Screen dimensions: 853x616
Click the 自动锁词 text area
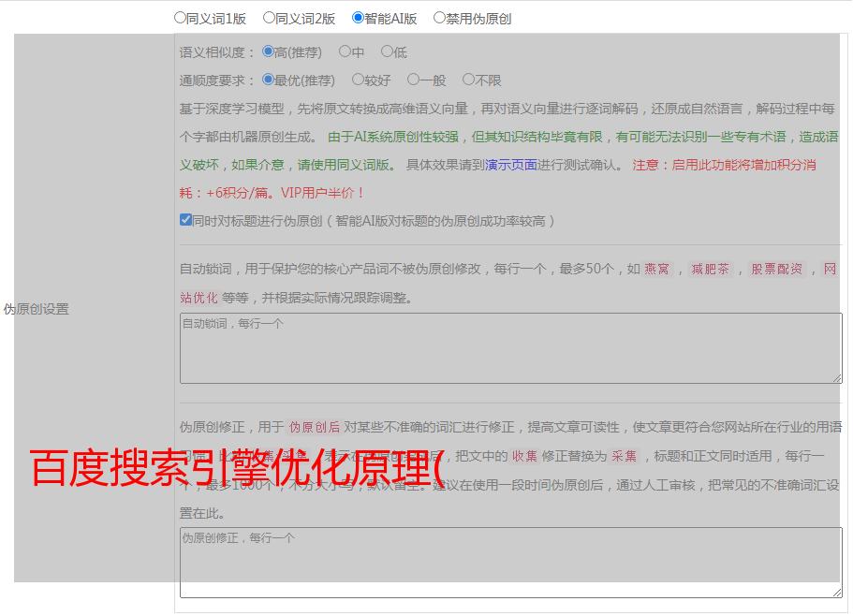point(511,348)
